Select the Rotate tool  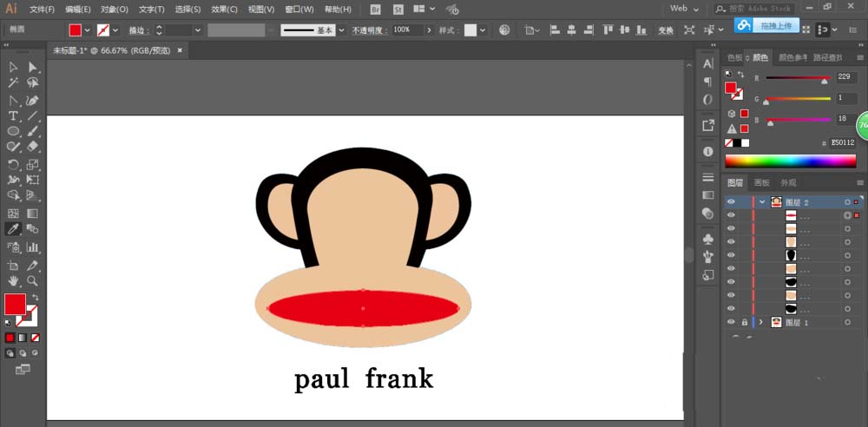point(13,165)
